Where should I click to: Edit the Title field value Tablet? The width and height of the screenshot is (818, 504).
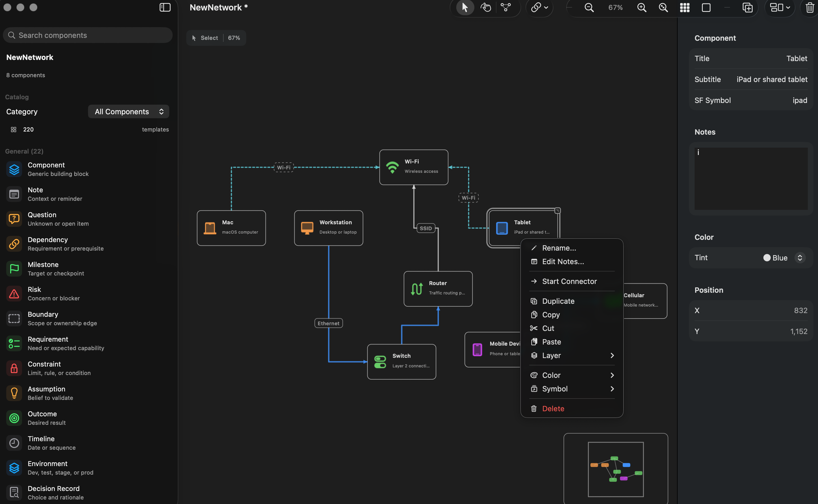coord(797,58)
